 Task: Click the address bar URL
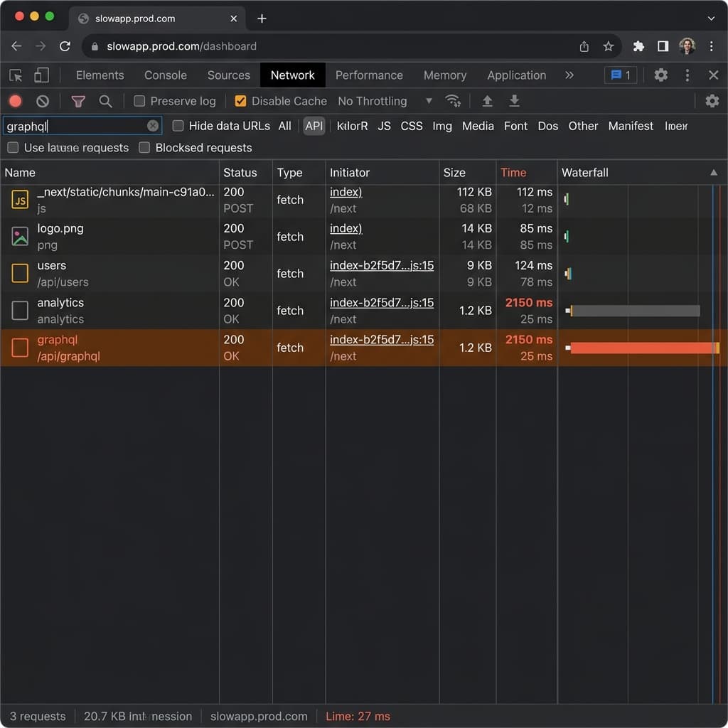click(181, 46)
